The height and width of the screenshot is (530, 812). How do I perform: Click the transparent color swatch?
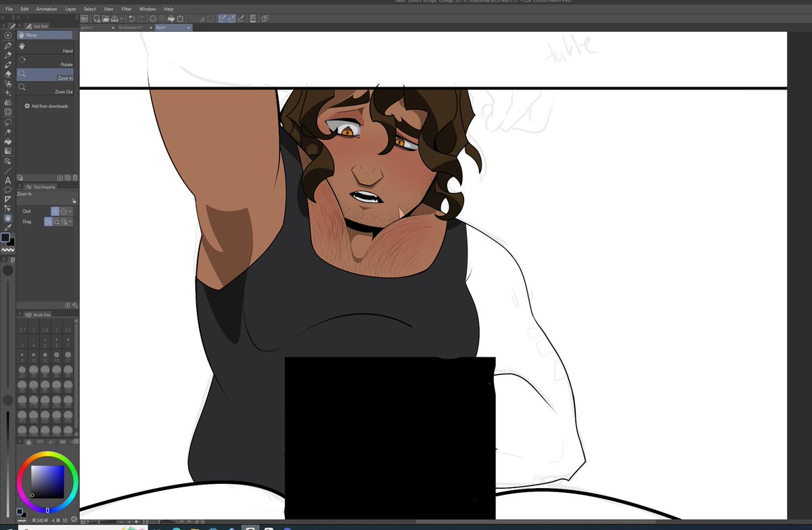(8, 250)
